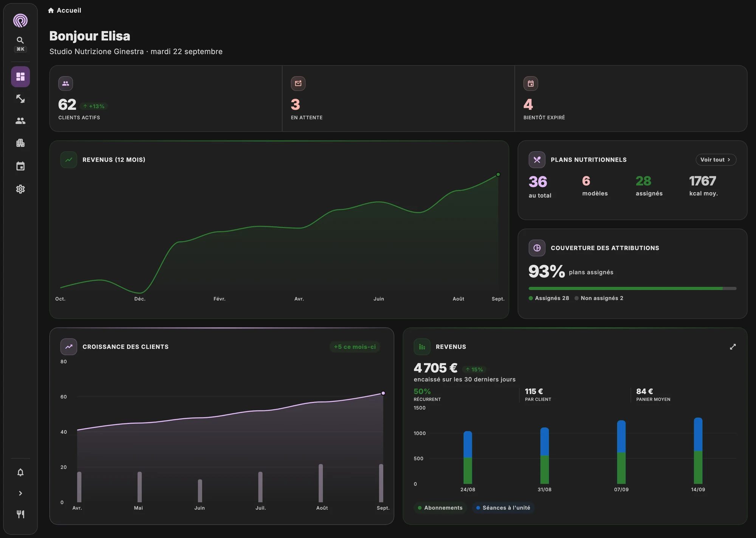This screenshot has height=538, width=756.
Task: Toggle the Séances à l'unité legend series
Action: click(x=503, y=508)
